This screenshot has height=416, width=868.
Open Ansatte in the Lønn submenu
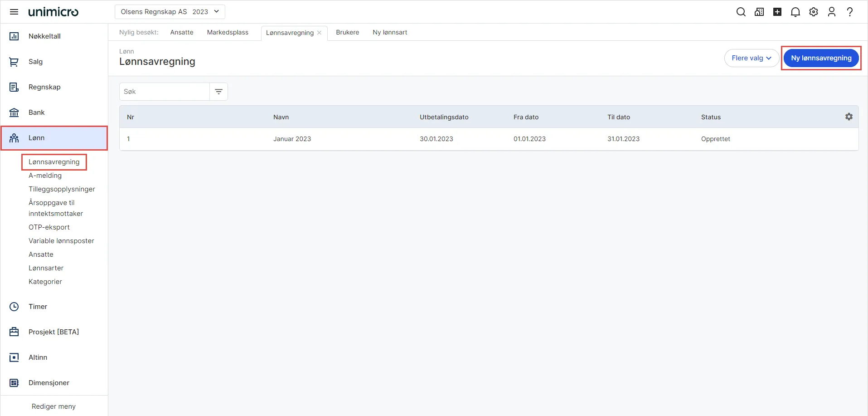(41, 254)
